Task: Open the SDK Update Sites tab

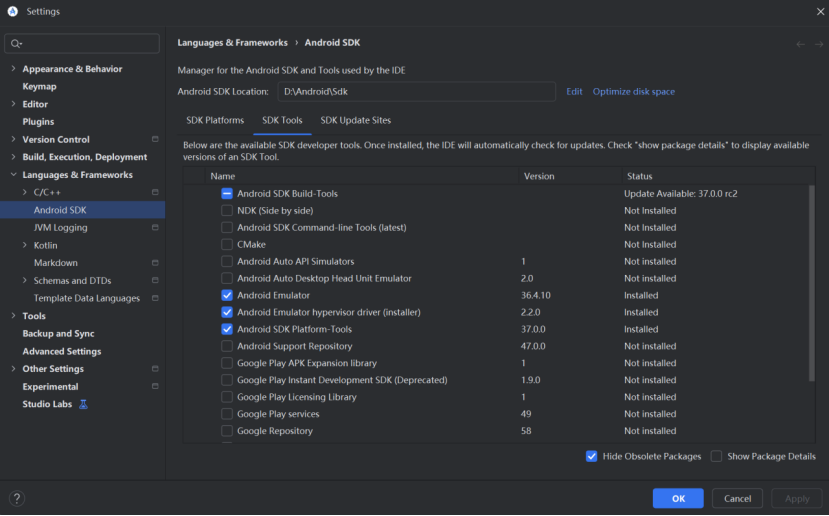Action: pos(356,120)
